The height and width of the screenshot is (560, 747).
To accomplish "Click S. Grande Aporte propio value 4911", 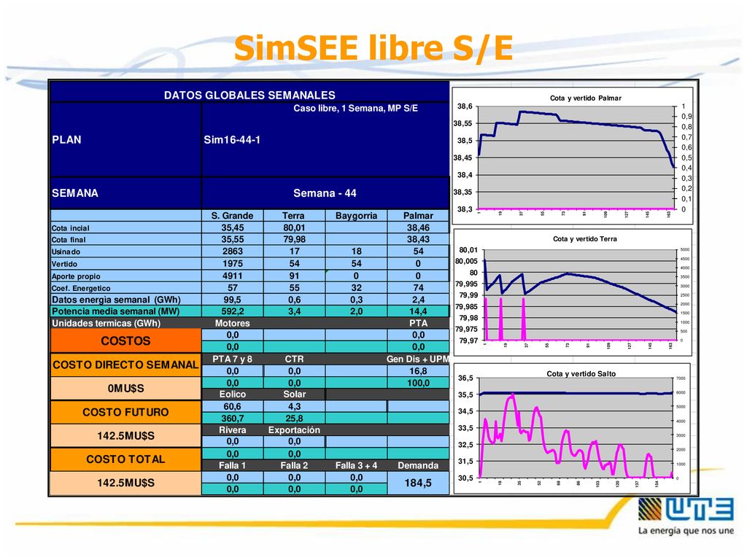I will [233, 276].
